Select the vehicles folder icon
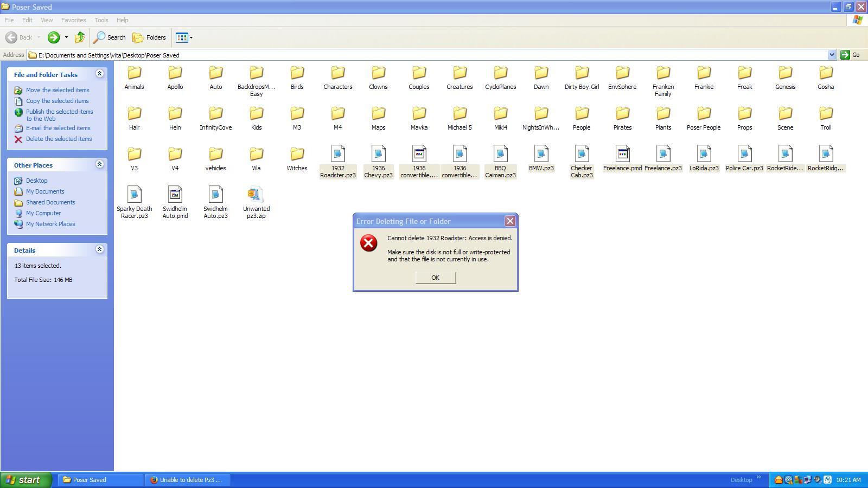This screenshot has height=488, width=868. tap(215, 154)
